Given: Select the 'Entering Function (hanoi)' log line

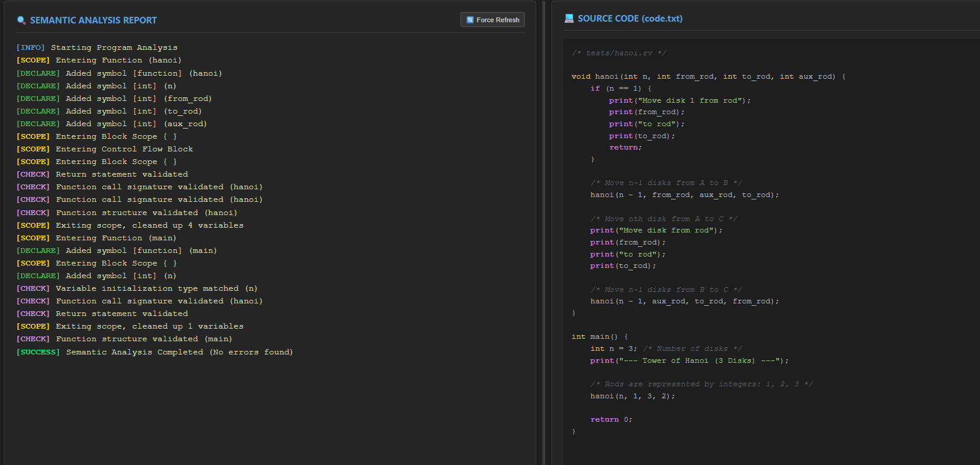Looking at the screenshot, I should tap(99, 60).
